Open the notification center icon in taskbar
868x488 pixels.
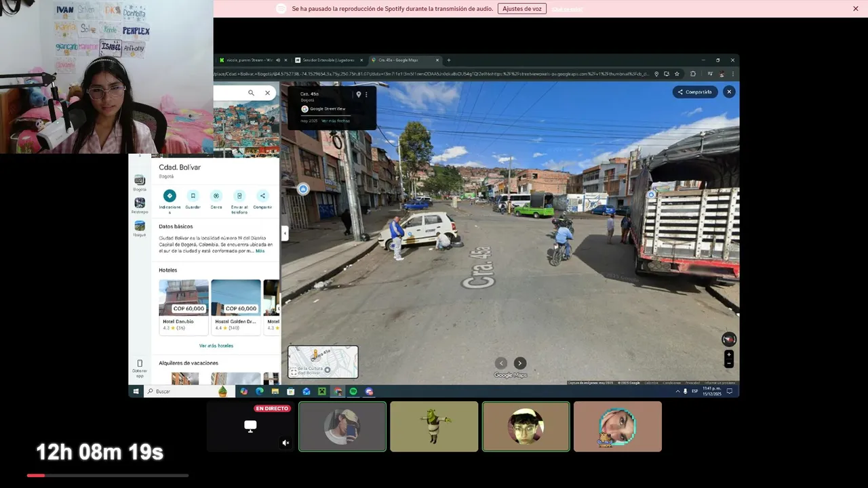(730, 391)
